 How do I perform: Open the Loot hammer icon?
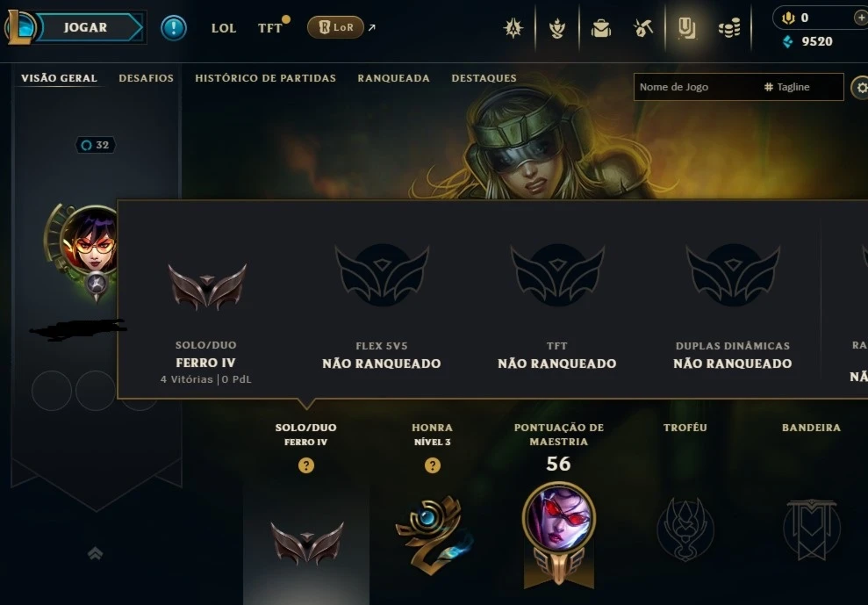[x=643, y=28]
